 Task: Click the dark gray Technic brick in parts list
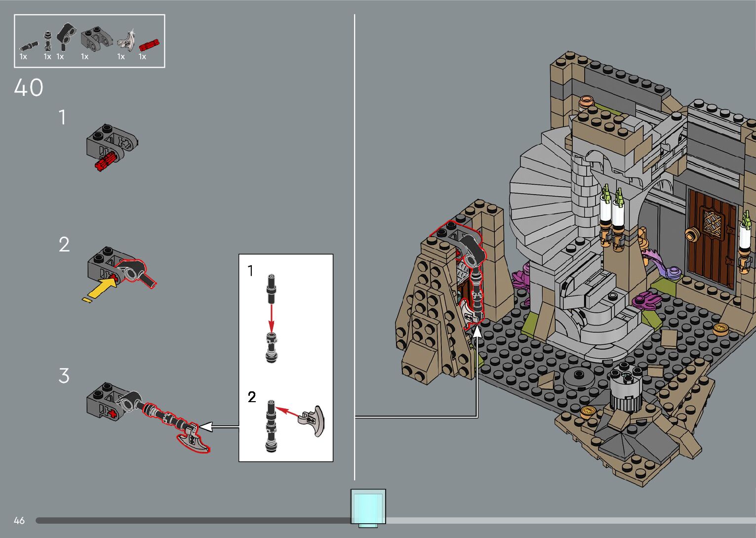coord(96,39)
